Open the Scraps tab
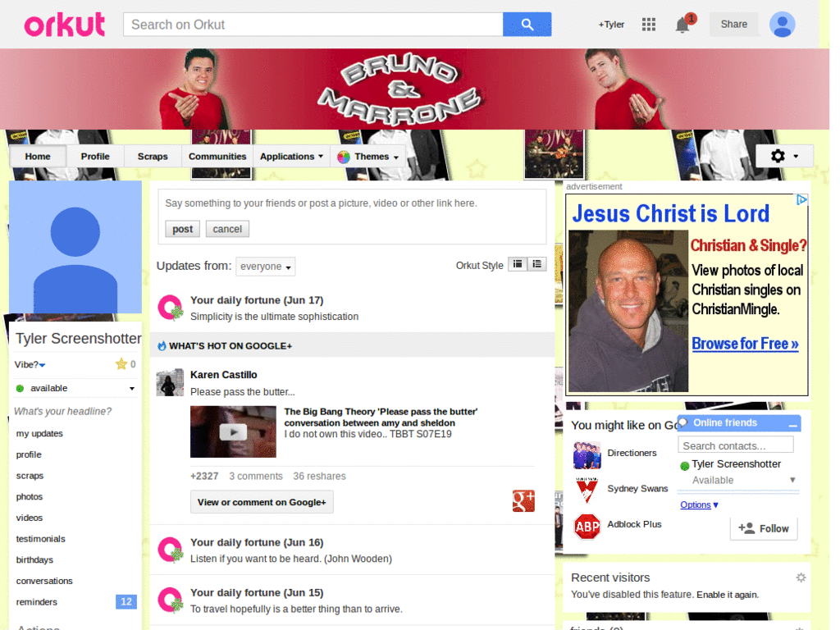 (153, 157)
